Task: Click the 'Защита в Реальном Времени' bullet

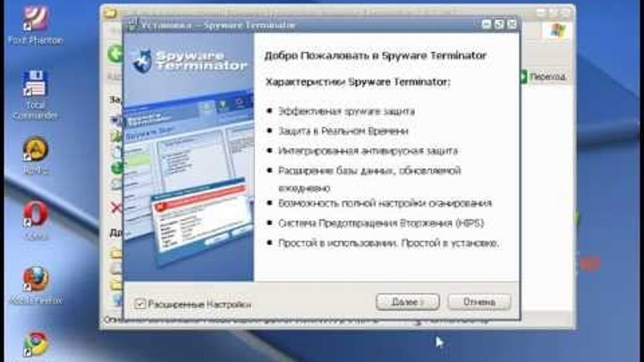Action: [x=343, y=130]
